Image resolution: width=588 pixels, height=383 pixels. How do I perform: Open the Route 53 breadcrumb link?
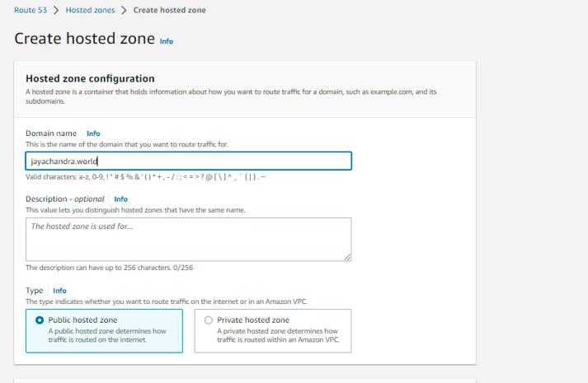pyautogui.click(x=30, y=10)
